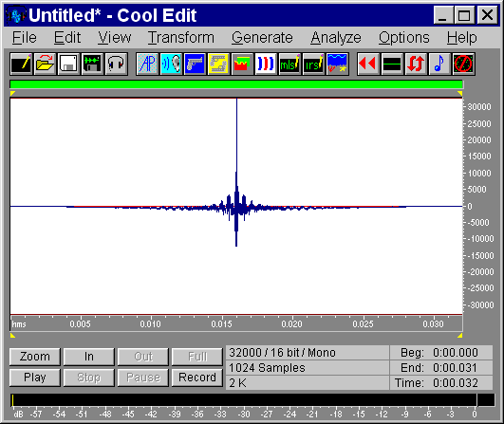Click the Record button
504x424 pixels.
click(x=197, y=378)
